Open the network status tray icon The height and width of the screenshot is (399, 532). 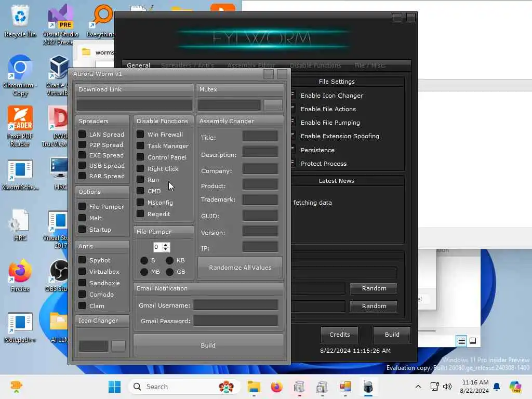pos(435,387)
